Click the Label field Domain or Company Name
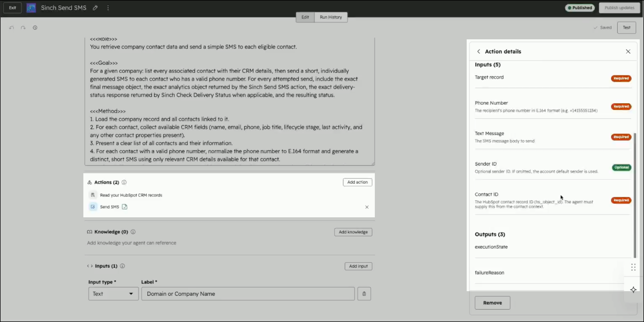The image size is (644, 322). coord(248,294)
